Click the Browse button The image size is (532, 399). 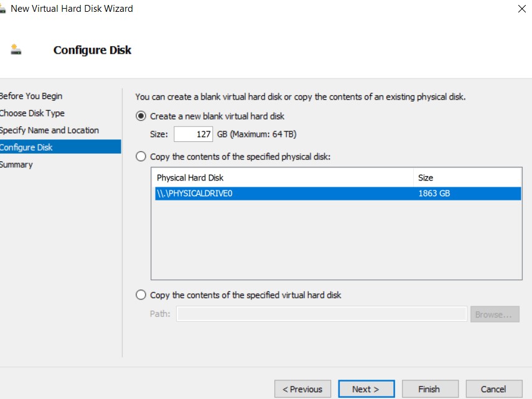tap(495, 314)
